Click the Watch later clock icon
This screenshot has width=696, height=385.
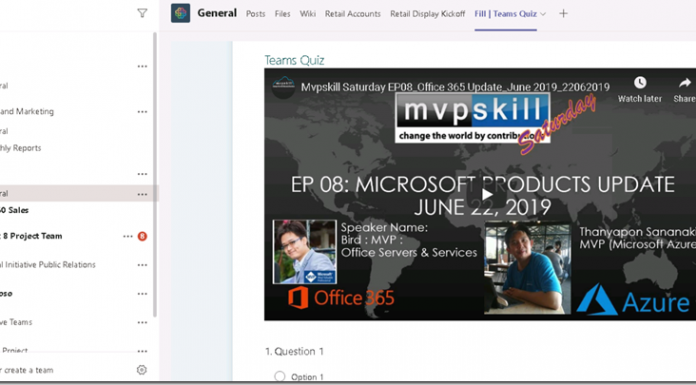pos(640,83)
